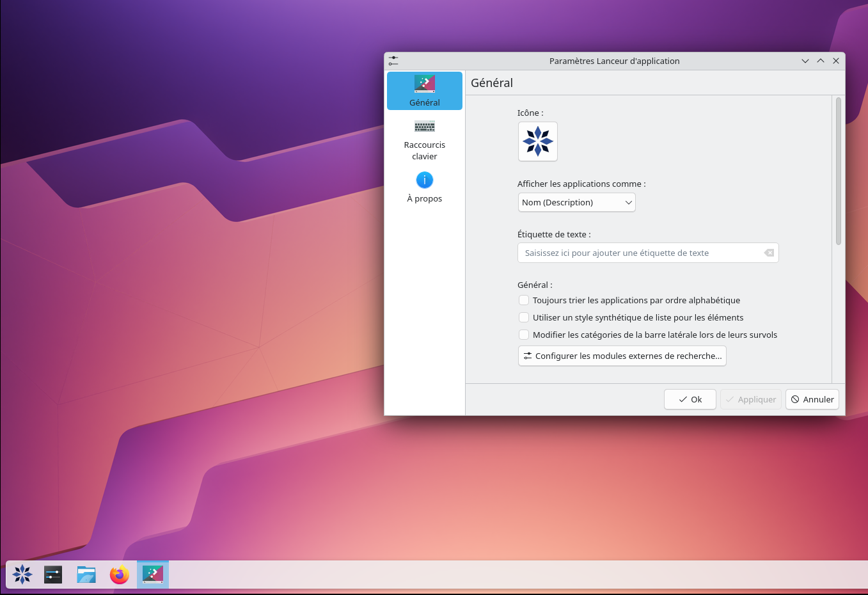The width and height of the screenshot is (868, 595).
Task: Open Dolphin file manager from the taskbar
Action: tap(86, 575)
